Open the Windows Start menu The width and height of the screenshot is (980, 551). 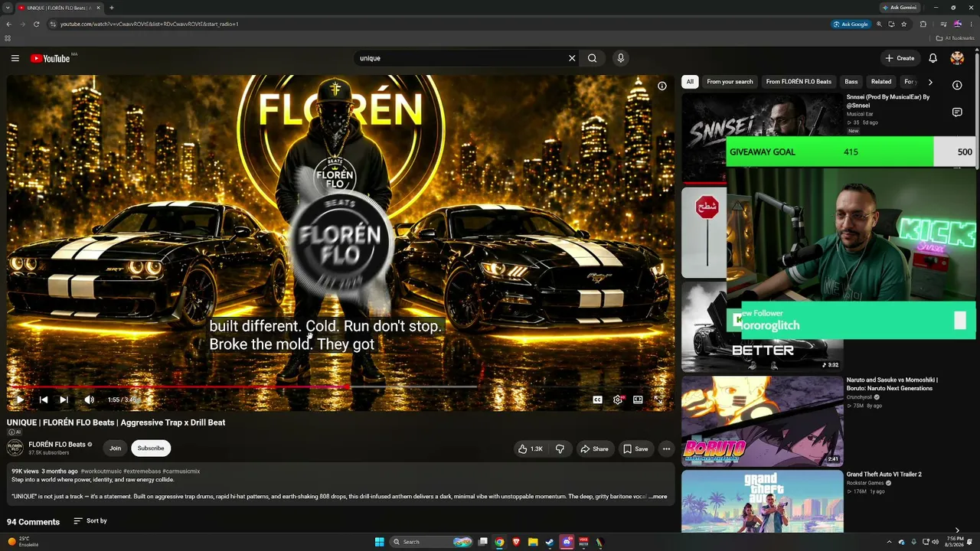coord(379,542)
